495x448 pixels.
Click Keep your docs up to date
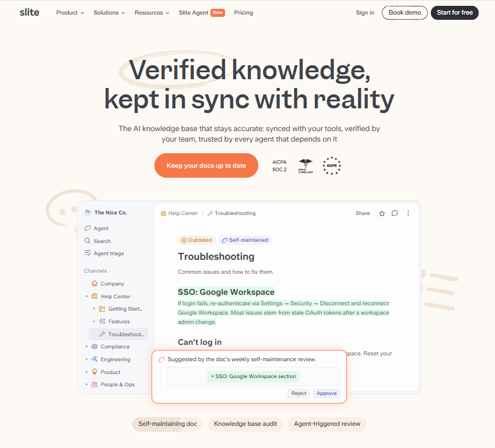[206, 165]
